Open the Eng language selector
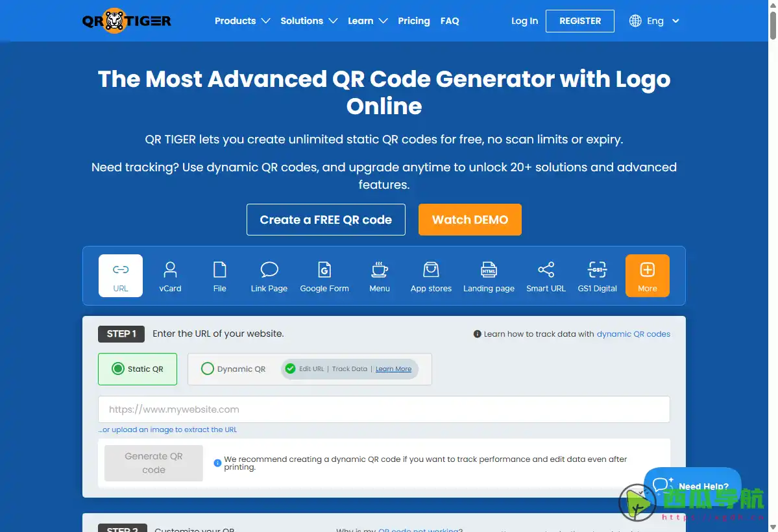This screenshot has height=532, width=778. click(655, 21)
